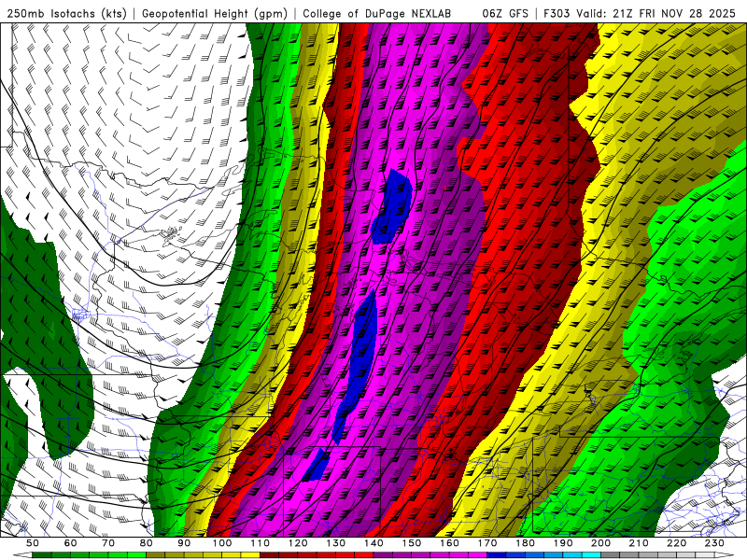Click the 180 label on the color scale

pos(525,543)
